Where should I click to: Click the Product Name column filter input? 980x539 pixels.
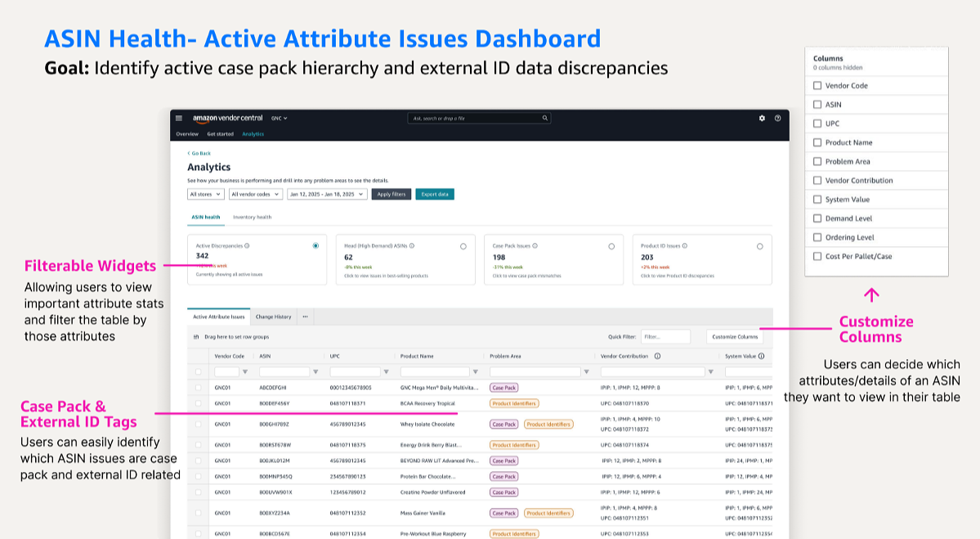434,371
